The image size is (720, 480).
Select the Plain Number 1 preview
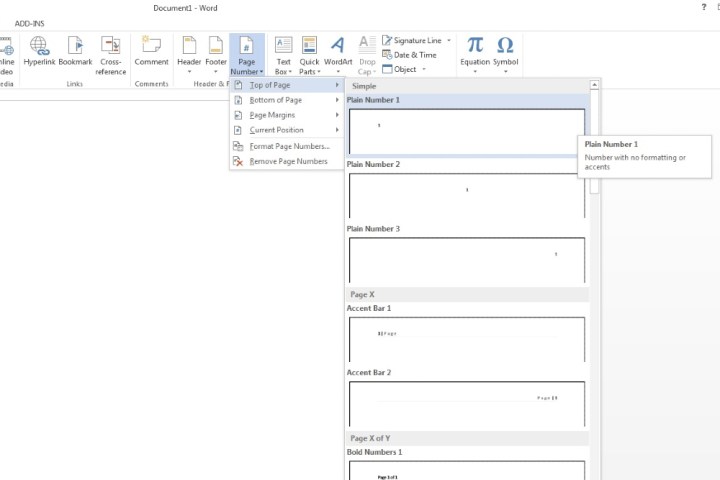click(x=467, y=131)
